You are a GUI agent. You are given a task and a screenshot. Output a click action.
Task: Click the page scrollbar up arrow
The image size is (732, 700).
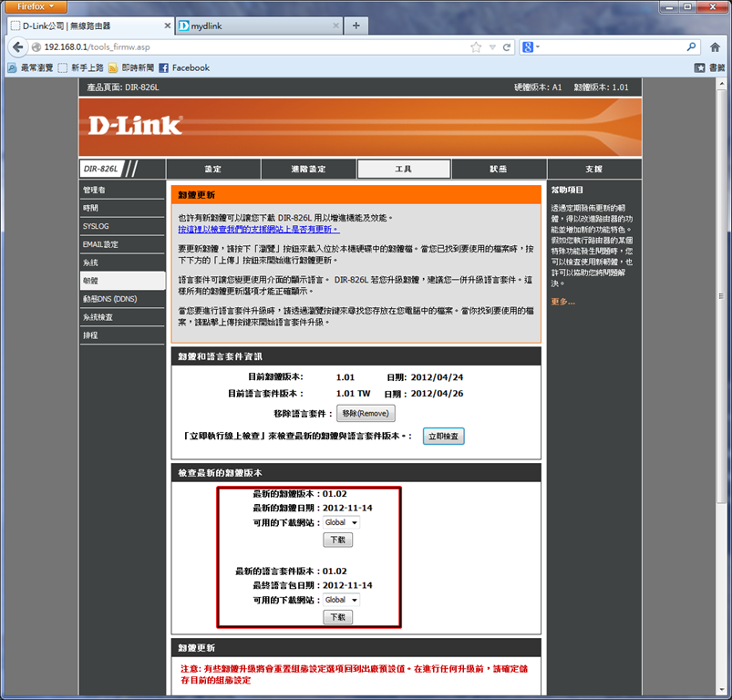click(722, 84)
